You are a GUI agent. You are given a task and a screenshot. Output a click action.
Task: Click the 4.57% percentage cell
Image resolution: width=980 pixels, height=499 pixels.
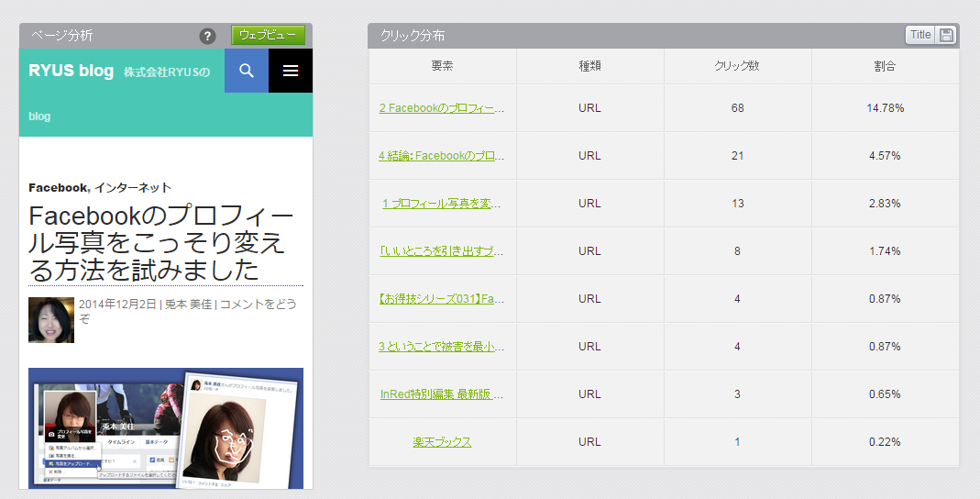point(885,156)
